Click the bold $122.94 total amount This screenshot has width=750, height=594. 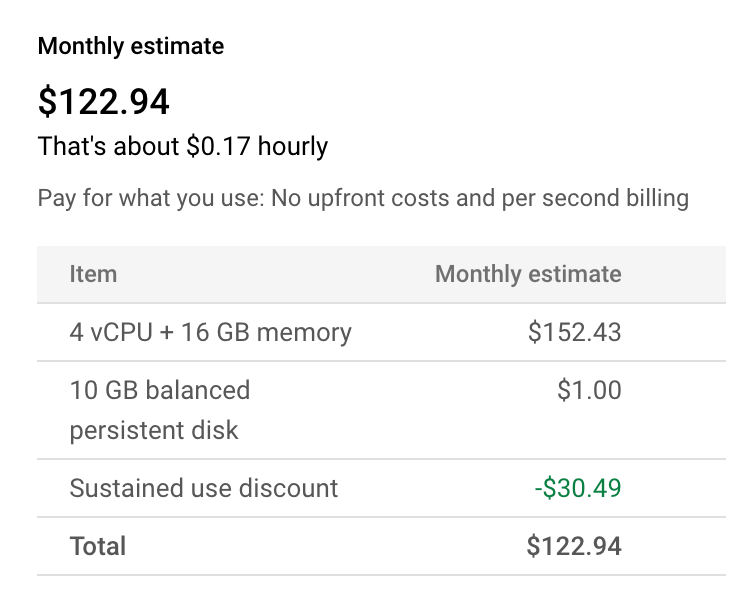[x=574, y=546]
